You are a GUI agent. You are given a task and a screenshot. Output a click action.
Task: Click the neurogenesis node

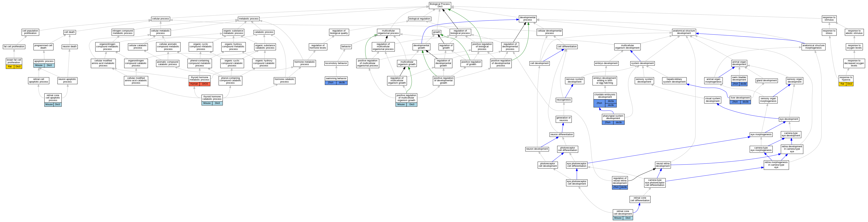tap(564, 100)
